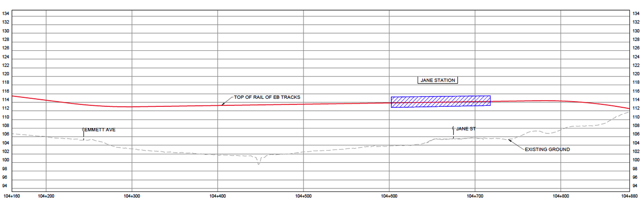Click the JANE STATION label box
Image resolution: width=644 pixels, height=199 pixels.
(437, 80)
